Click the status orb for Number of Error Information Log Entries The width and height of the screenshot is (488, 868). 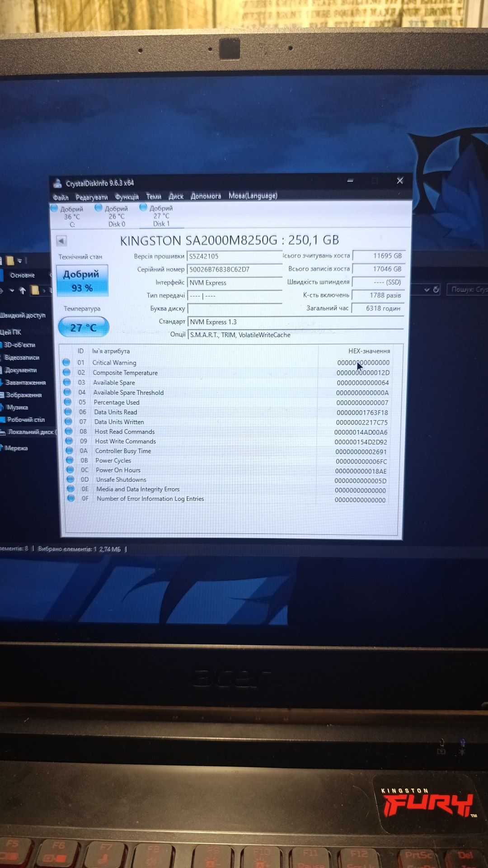[71, 498]
